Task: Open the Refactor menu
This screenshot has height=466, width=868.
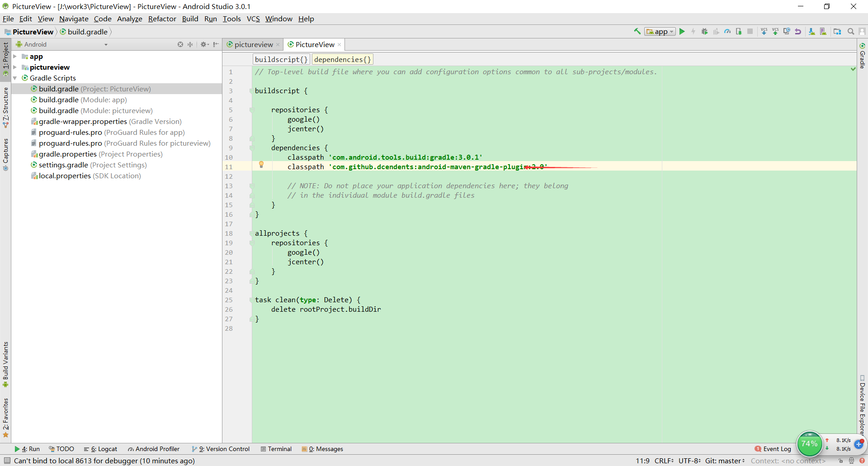Action: [162, 19]
